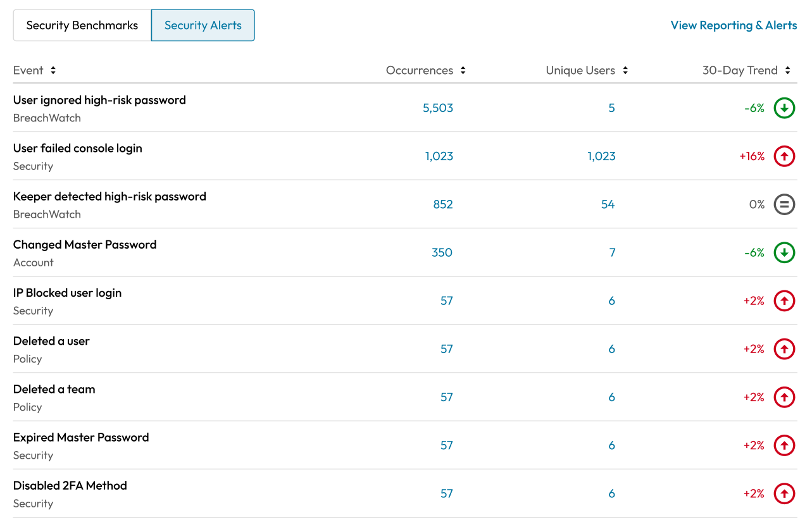Open 852 occurrences of detected high-risk password

442,204
